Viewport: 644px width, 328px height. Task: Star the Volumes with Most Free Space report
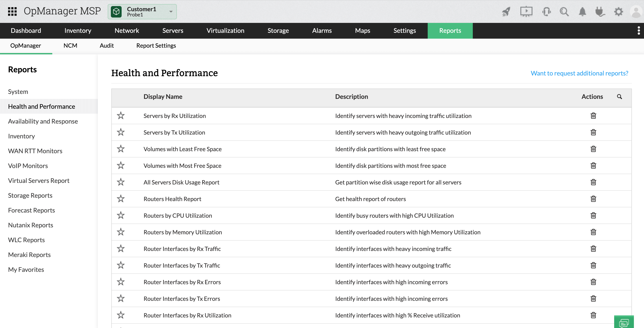pos(121,165)
